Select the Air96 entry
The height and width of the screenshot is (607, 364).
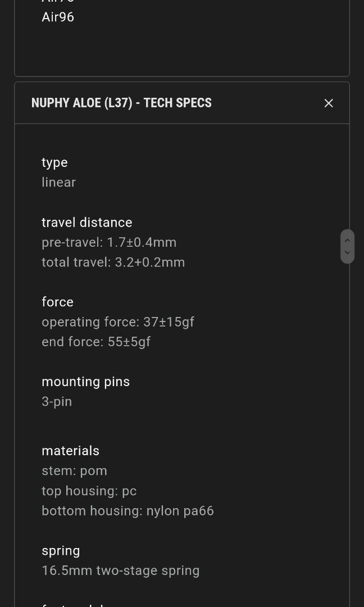58,17
